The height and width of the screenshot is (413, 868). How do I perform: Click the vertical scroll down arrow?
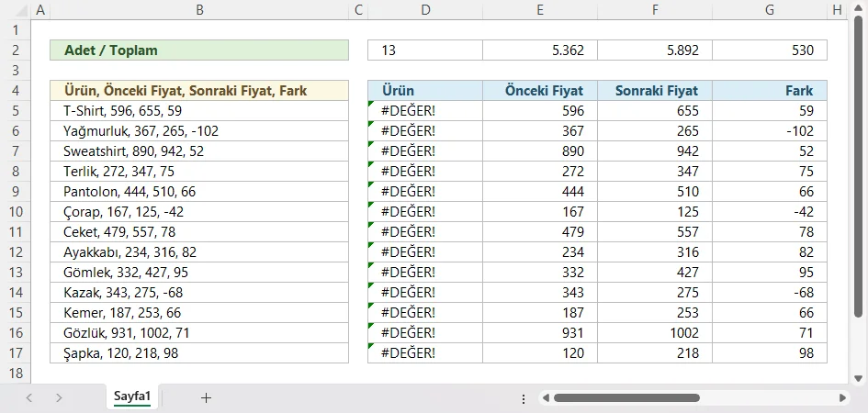859,377
